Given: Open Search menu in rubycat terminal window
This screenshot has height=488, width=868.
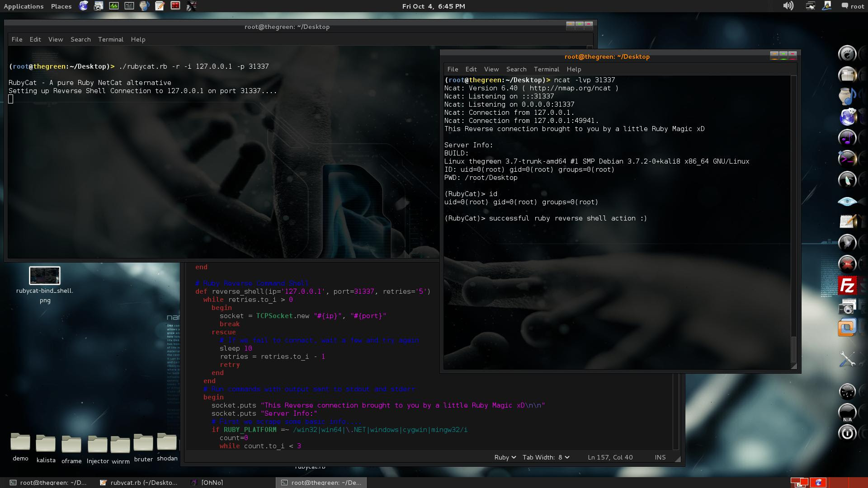Looking at the screenshot, I should [80, 39].
